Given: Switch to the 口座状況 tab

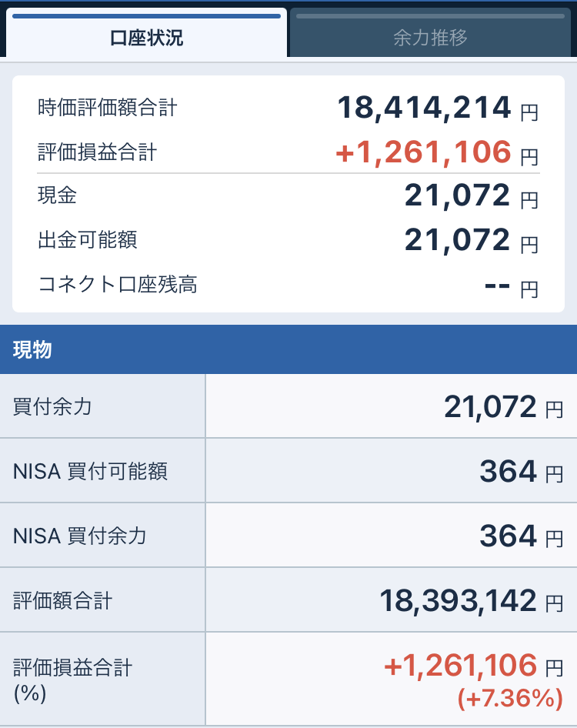Looking at the screenshot, I should pyautogui.click(x=146, y=37).
